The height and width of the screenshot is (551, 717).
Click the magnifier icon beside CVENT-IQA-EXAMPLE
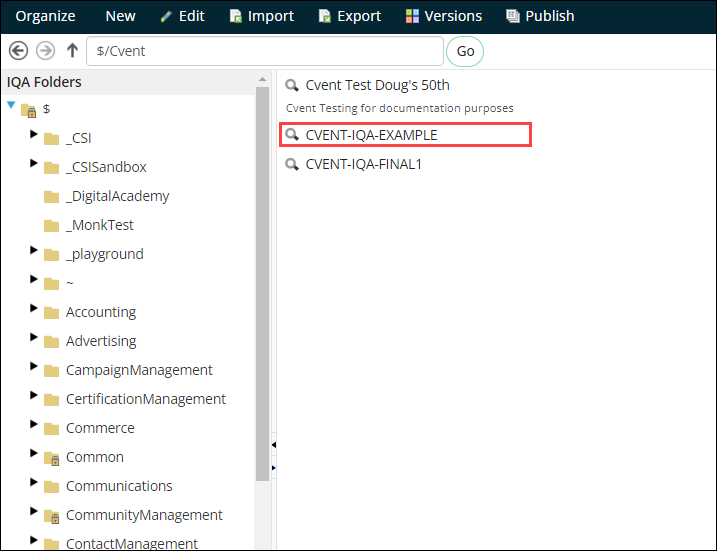[x=292, y=135]
